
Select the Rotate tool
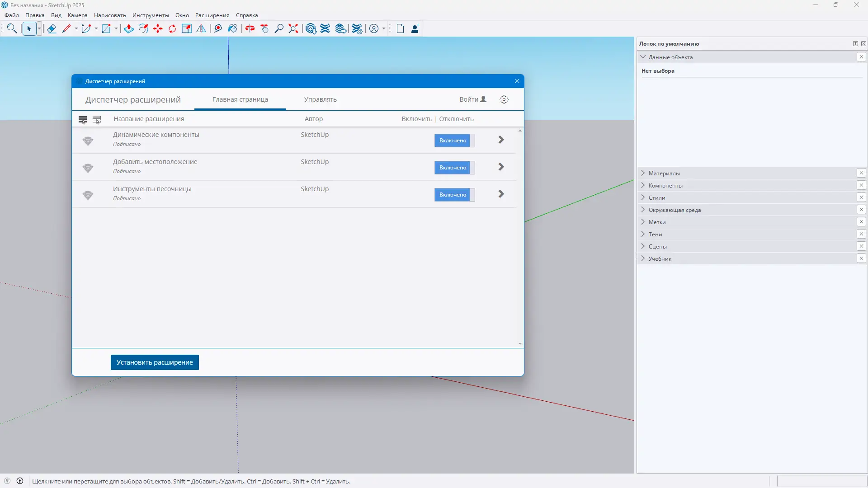[172, 29]
